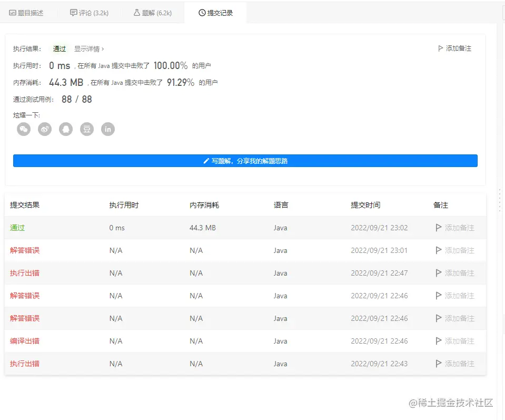505x420 pixels.
Task: Open the 通过 submission from 23:02
Action: click(17, 228)
